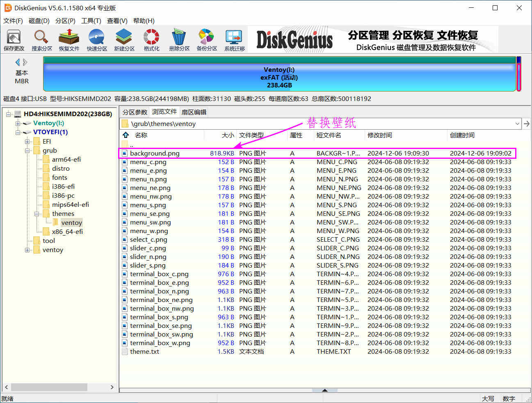Select the distro folder in tree

coord(61,169)
